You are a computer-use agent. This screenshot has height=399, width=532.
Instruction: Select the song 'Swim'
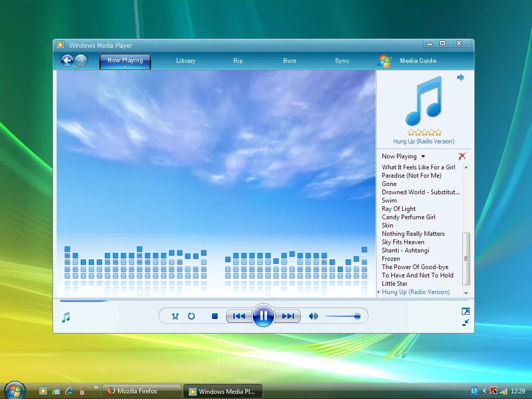389,201
